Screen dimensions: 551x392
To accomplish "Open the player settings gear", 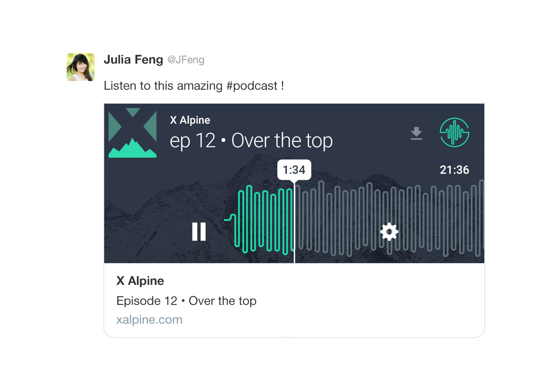I will point(389,231).
